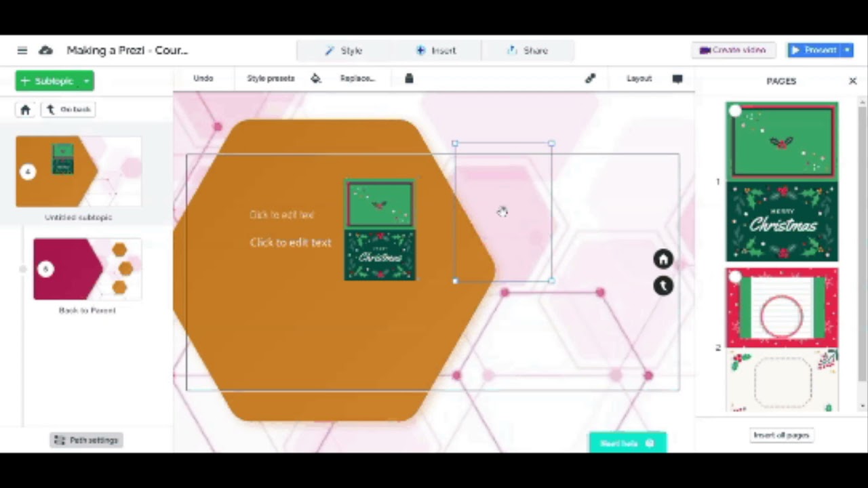
Task: Expand the Subtopic type dropdown arrow
Action: tap(86, 81)
